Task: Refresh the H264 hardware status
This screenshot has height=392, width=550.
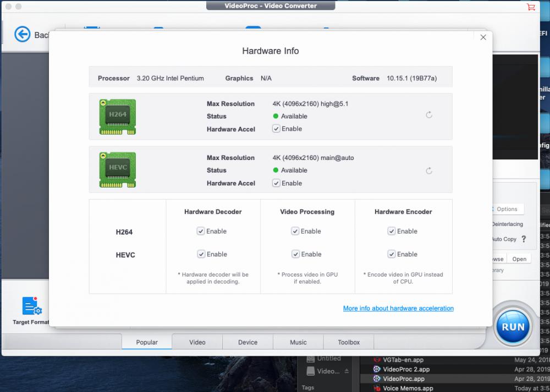Action: click(x=428, y=115)
